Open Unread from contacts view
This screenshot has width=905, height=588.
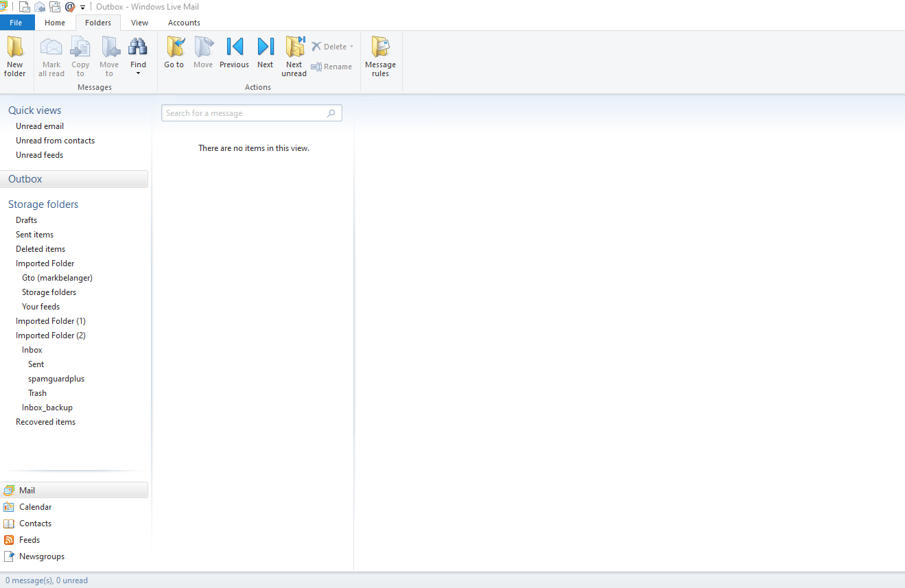pyautogui.click(x=56, y=141)
